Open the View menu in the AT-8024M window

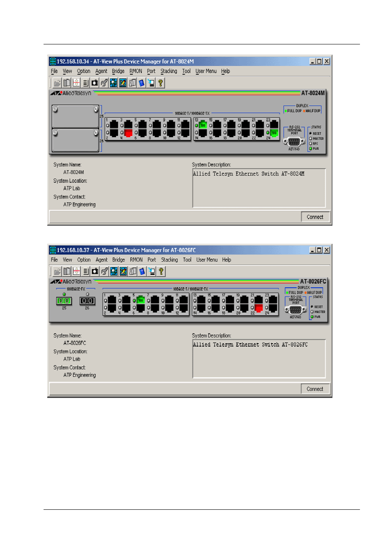67,71
